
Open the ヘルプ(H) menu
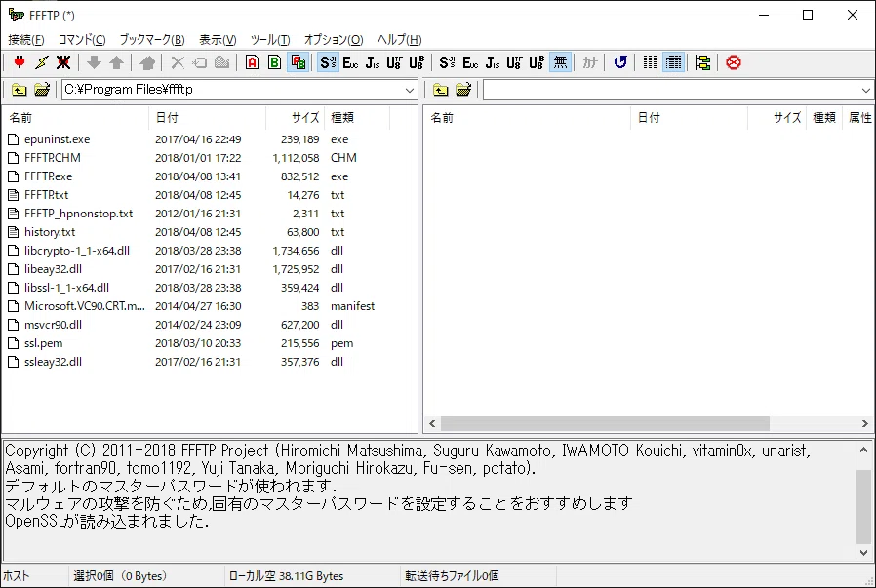[399, 40]
